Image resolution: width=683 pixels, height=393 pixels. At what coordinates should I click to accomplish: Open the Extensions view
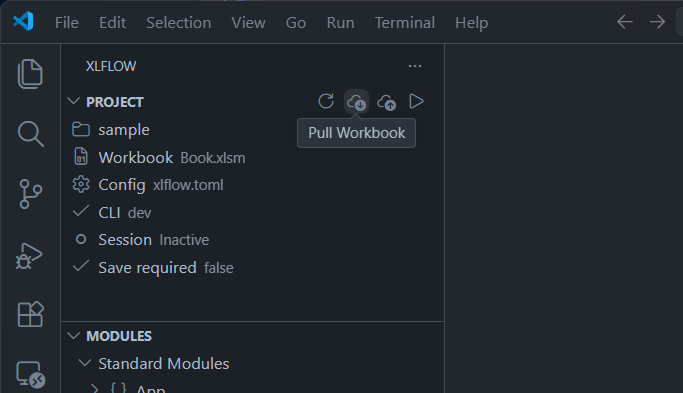pyautogui.click(x=30, y=314)
